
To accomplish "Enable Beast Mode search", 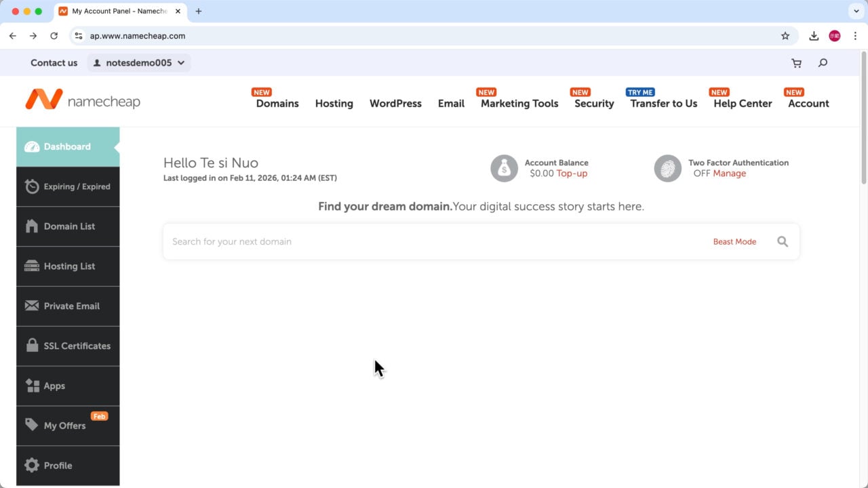I will 734,241.
